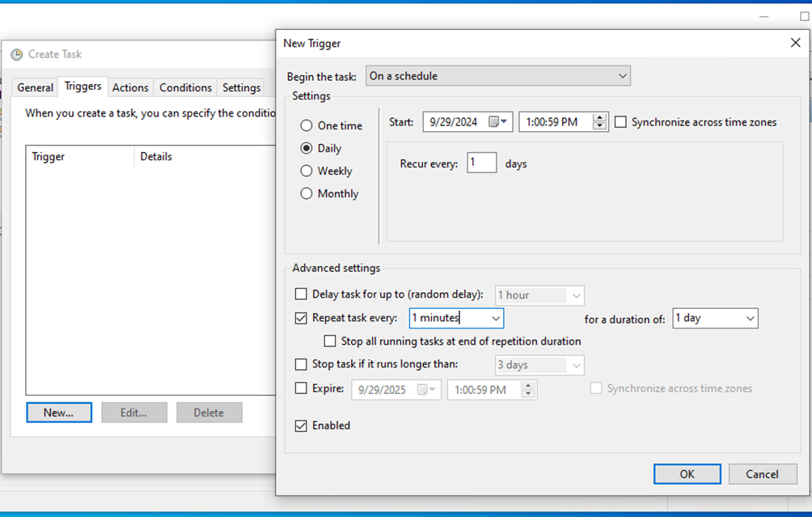The height and width of the screenshot is (517, 812).
Task: Enable Synchronize across time zones for Start
Action: pos(621,122)
